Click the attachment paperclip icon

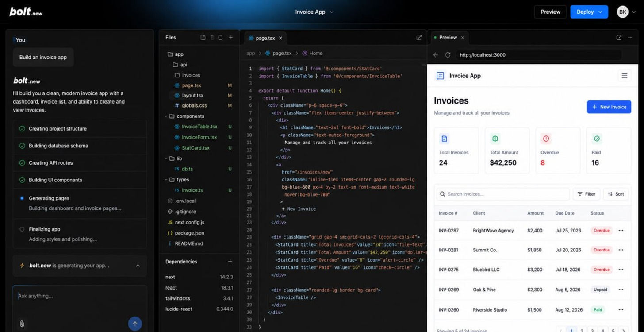22,324
